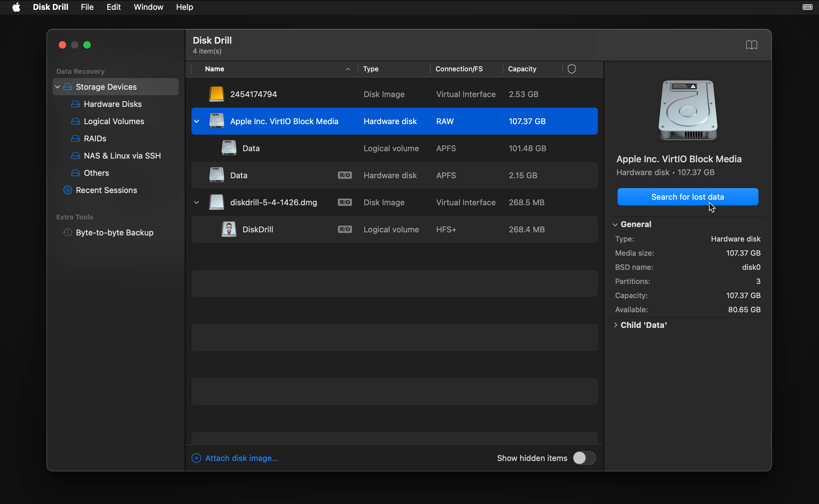Click the Recent Sessions icon
The image size is (819, 504).
click(x=67, y=190)
